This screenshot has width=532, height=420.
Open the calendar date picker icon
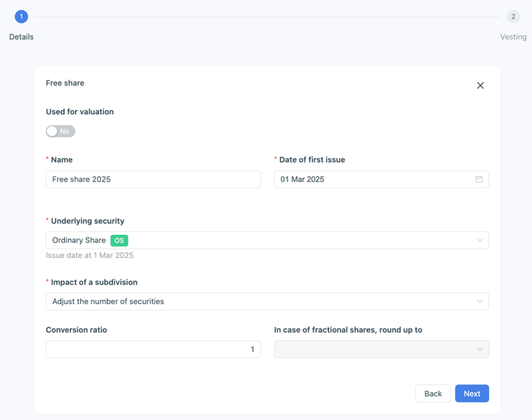(x=479, y=179)
